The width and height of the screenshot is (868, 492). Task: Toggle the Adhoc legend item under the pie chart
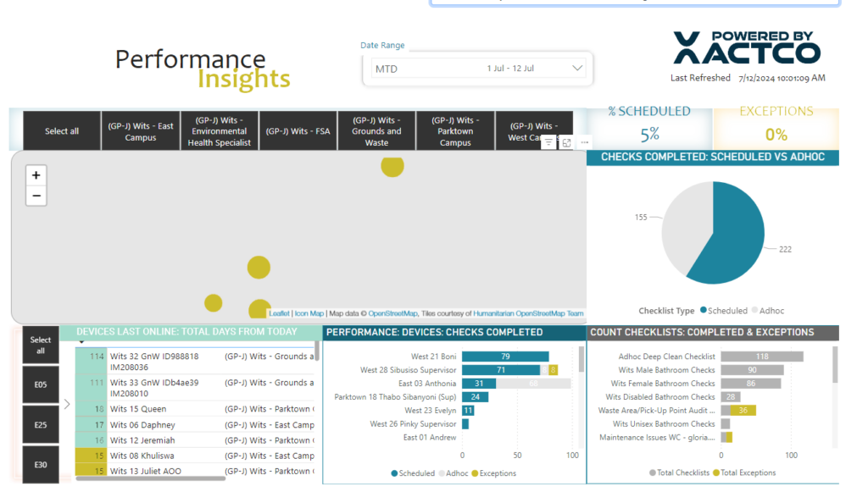(768, 311)
